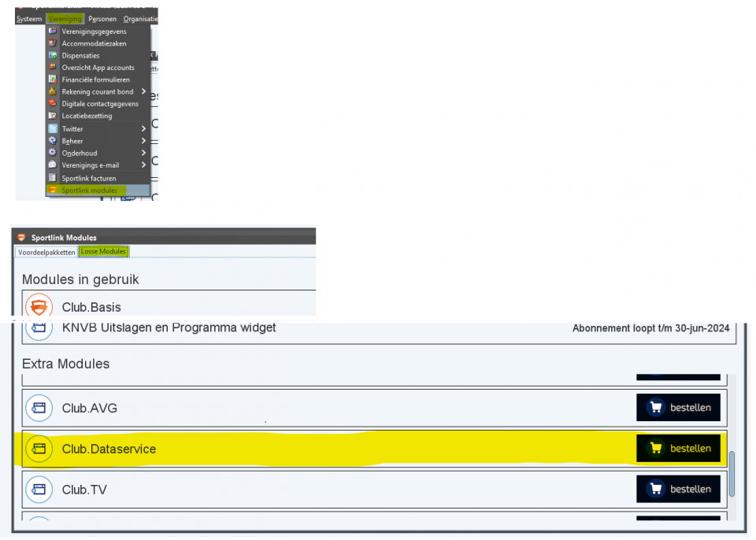Image resolution: width=756 pixels, height=540 pixels.
Task: Click the Club.Dataservice module icon
Action: [39, 449]
